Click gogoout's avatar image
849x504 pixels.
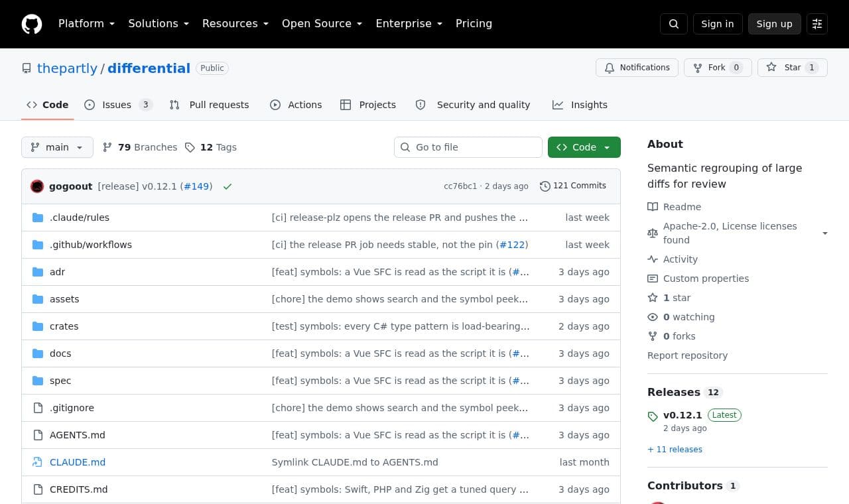pyautogui.click(x=37, y=186)
